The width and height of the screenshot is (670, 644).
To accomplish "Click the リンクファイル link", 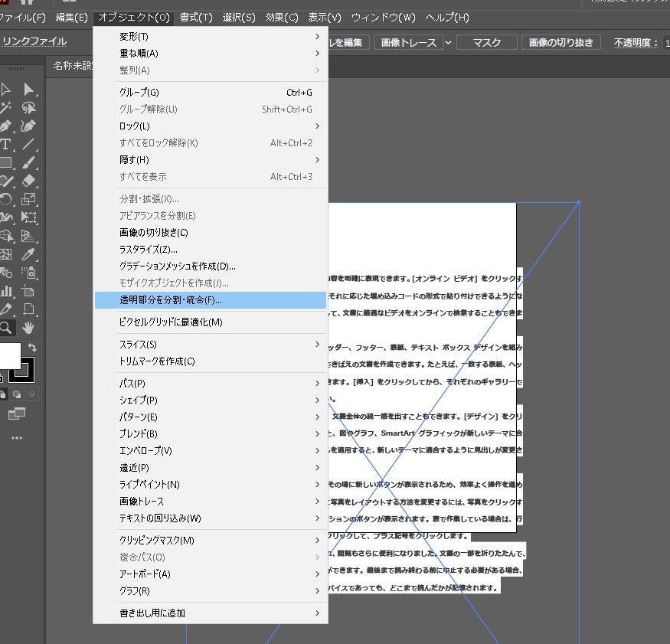I will pos(34,41).
